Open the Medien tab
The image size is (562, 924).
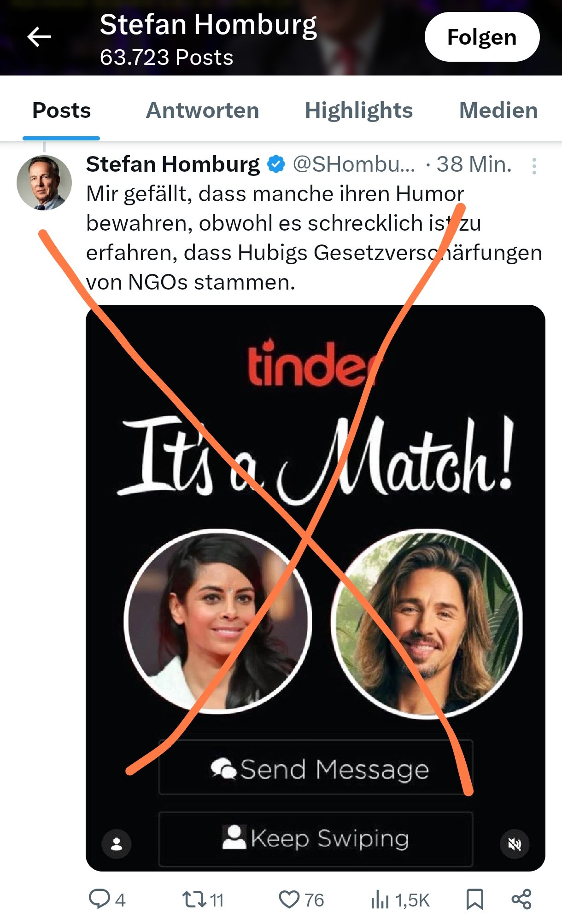[498, 110]
